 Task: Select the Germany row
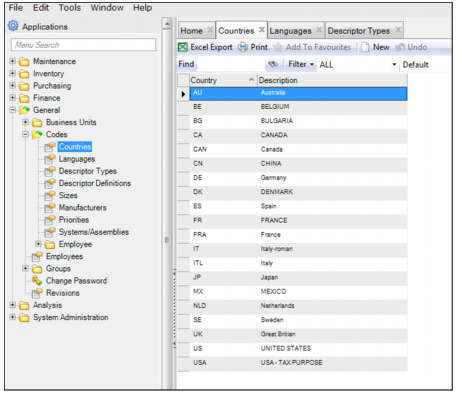click(x=298, y=178)
